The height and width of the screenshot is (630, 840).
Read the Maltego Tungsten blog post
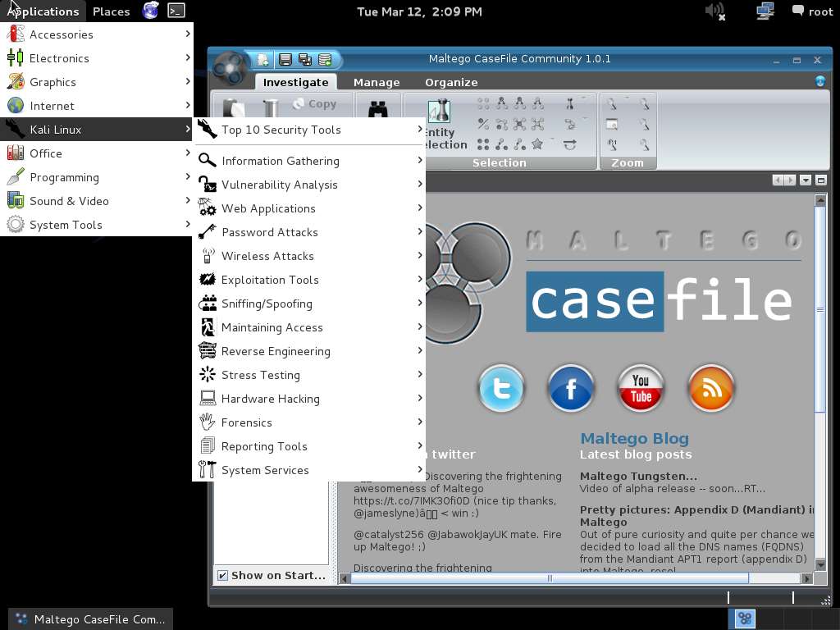pyautogui.click(x=639, y=476)
